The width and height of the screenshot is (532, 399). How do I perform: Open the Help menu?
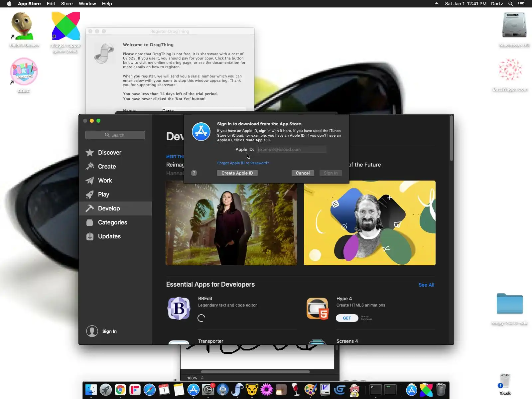(107, 4)
